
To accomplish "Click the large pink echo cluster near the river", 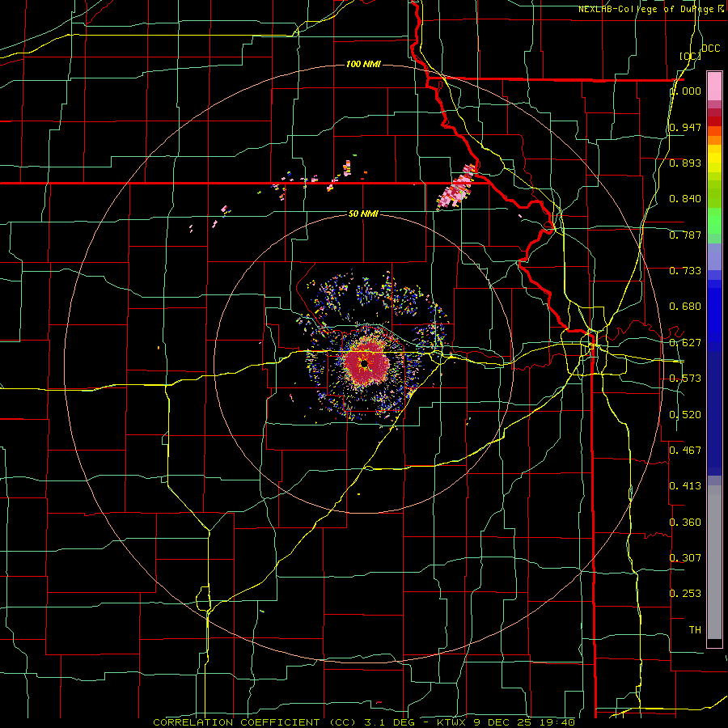I will 457,186.
